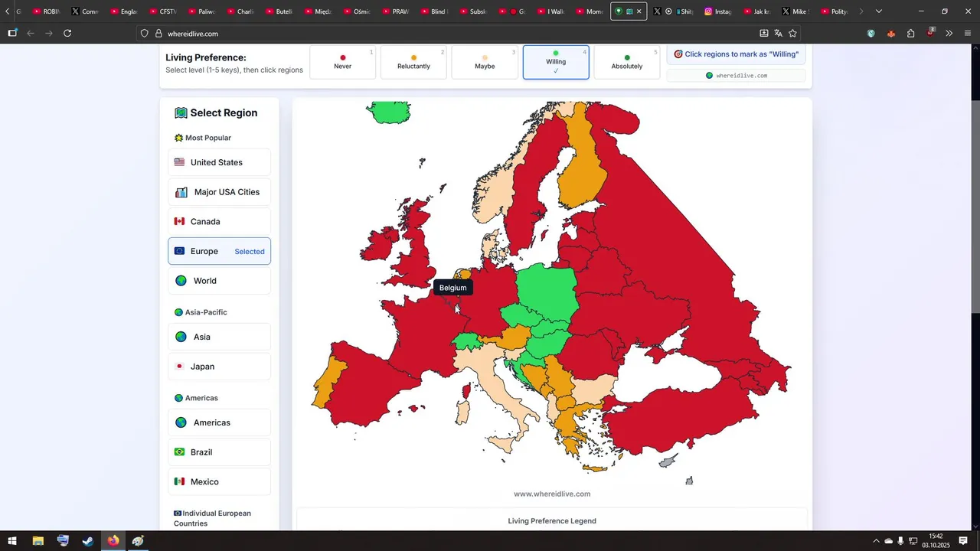Select the Maybe preference level
This screenshot has height=551, width=980.
click(485, 62)
